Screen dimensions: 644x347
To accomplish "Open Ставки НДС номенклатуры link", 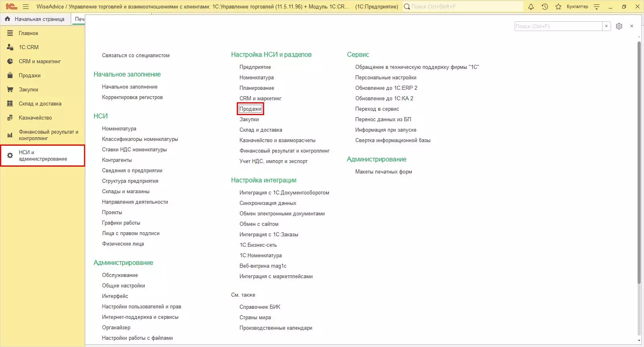I will pyautogui.click(x=134, y=149).
